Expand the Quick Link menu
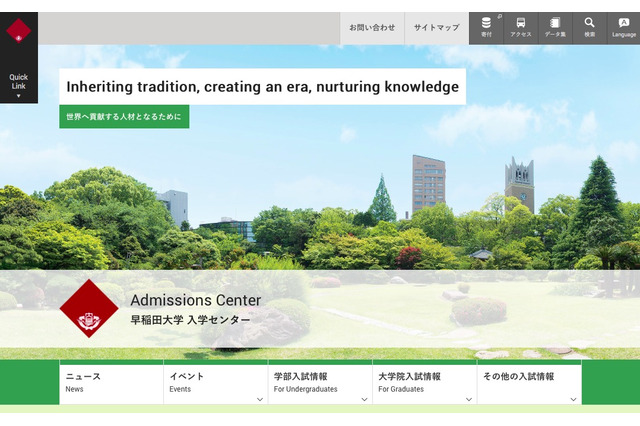This screenshot has width=640, height=426. (x=18, y=86)
